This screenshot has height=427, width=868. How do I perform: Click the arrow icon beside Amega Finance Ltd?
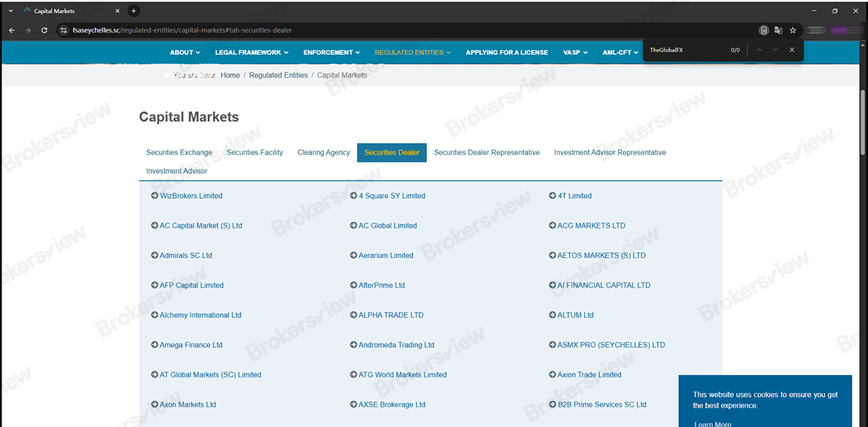154,345
